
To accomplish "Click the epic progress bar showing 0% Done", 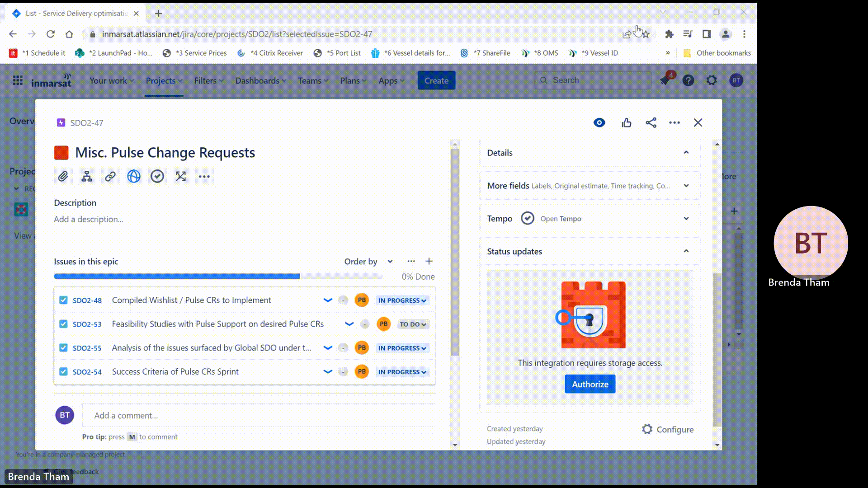I will pyautogui.click(x=218, y=276).
